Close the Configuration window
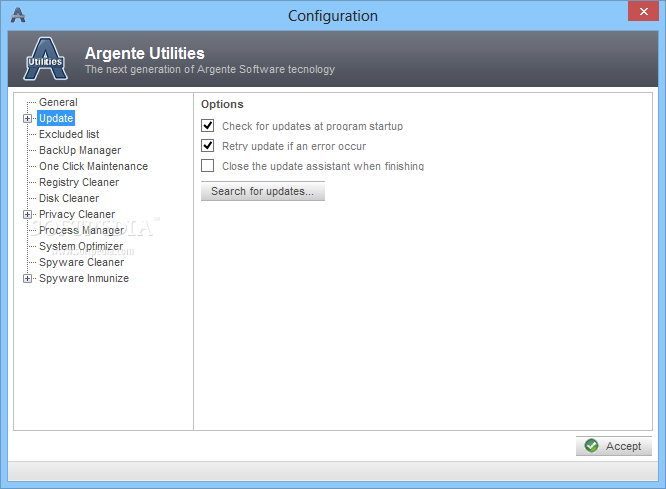This screenshot has width=666, height=489. pos(643,11)
